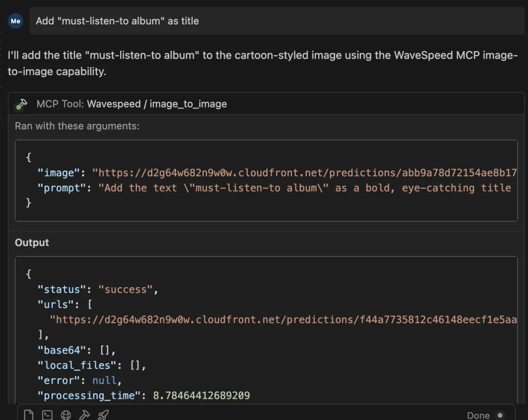Click the prompt argument text line

(274, 188)
